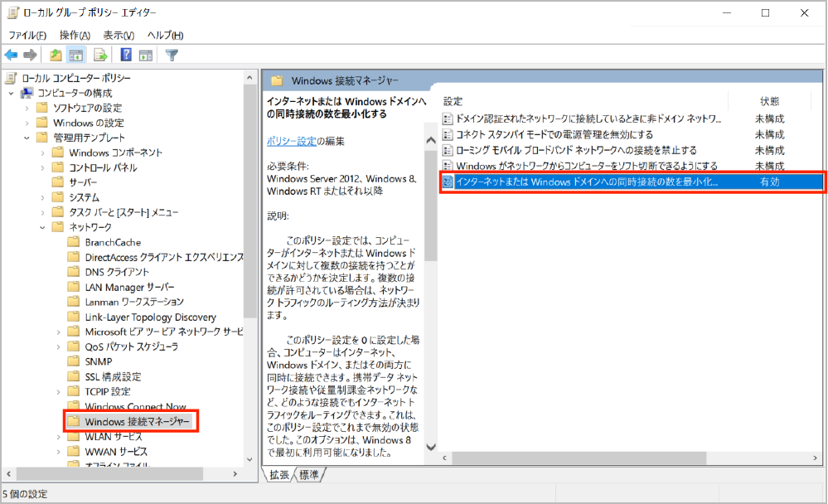
Task: Expand the TCPIP 設定 folder chevron
Action: [58, 391]
